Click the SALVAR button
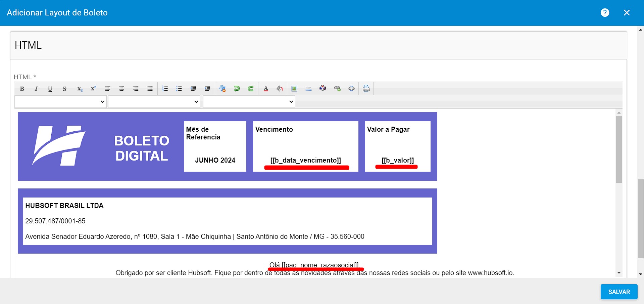Viewport: 644px width, 304px height. [619, 292]
